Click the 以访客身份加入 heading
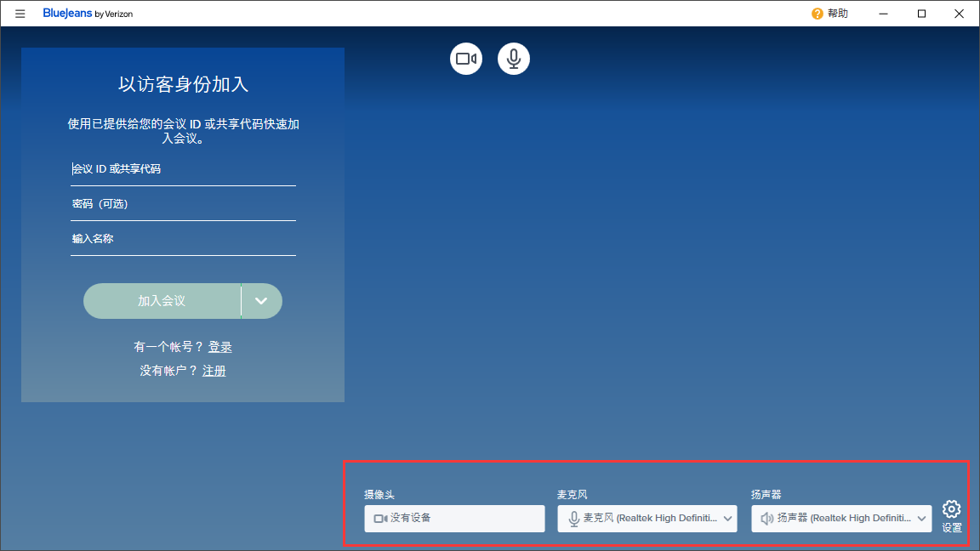 (183, 84)
